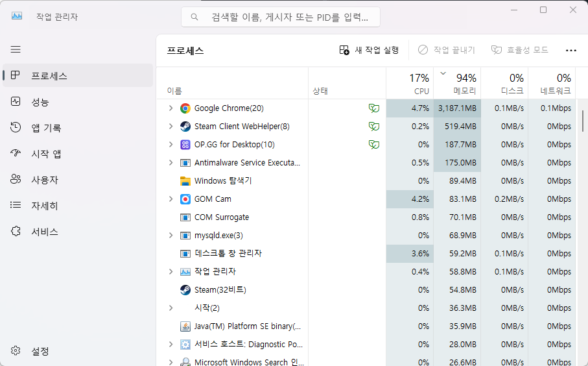Switch to the 사용자 tab
This screenshot has height=366, width=588.
pyautogui.click(x=78, y=180)
